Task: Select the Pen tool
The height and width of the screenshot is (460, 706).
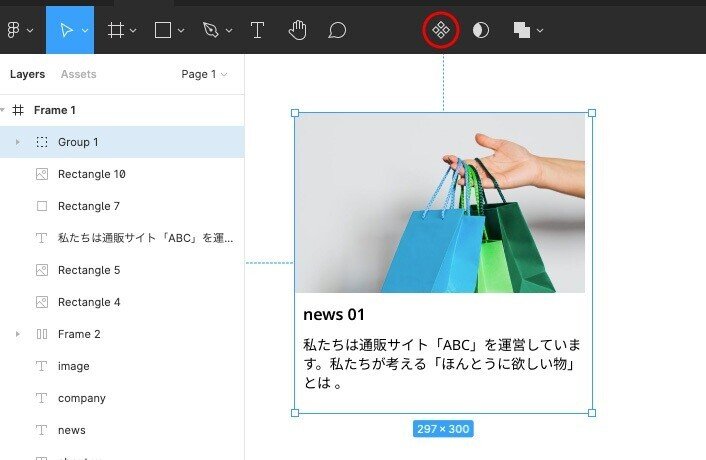Action: coord(211,30)
